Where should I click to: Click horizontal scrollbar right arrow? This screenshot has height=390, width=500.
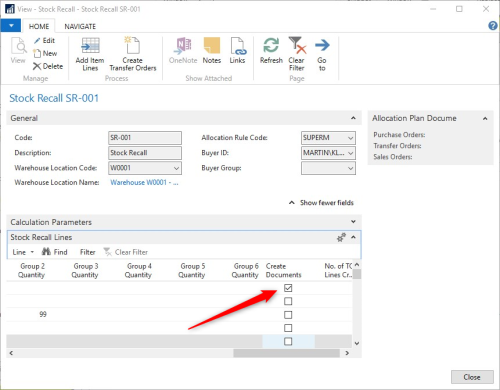347,353
